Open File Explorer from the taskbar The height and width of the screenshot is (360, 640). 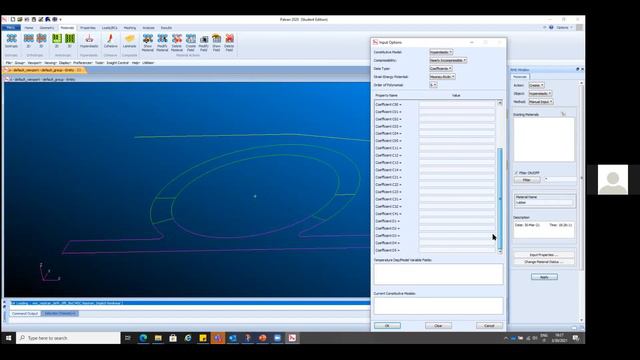[158, 338]
